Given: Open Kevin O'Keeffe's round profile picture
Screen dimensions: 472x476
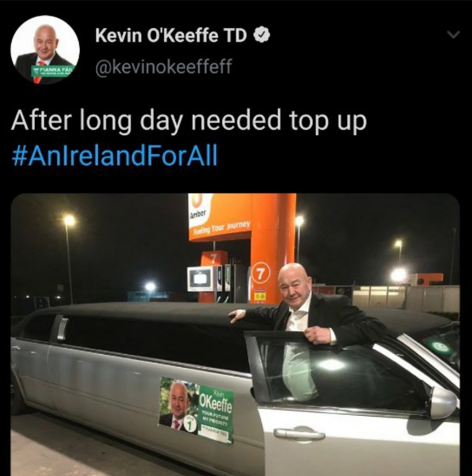Looking at the screenshot, I should pyautogui.click(x=45, y=50).
